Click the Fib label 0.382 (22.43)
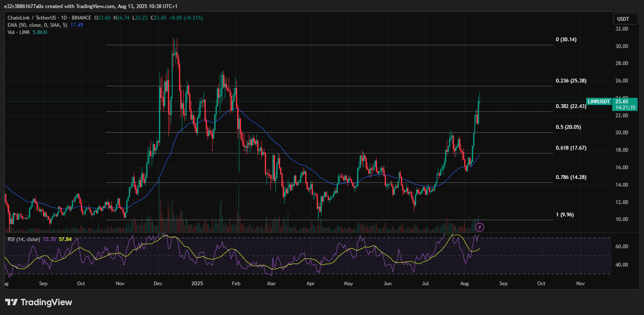This screenshot has height=315, width=644. (571, 106)
